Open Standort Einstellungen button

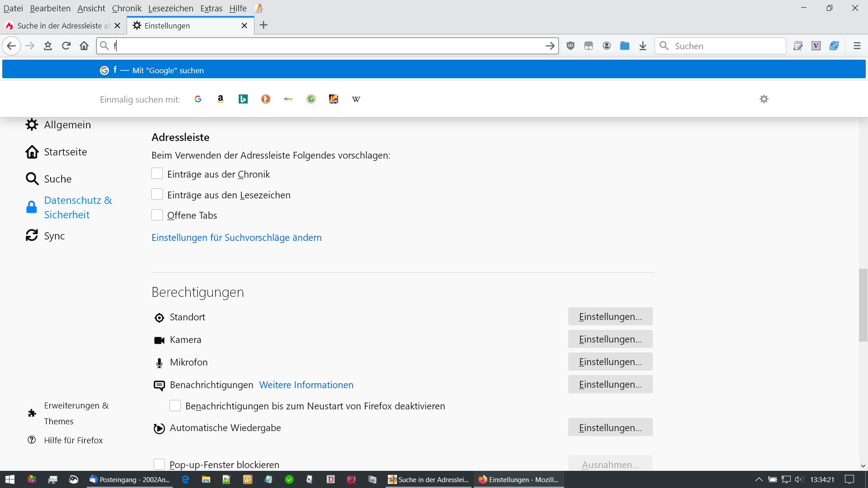(610, 316)
